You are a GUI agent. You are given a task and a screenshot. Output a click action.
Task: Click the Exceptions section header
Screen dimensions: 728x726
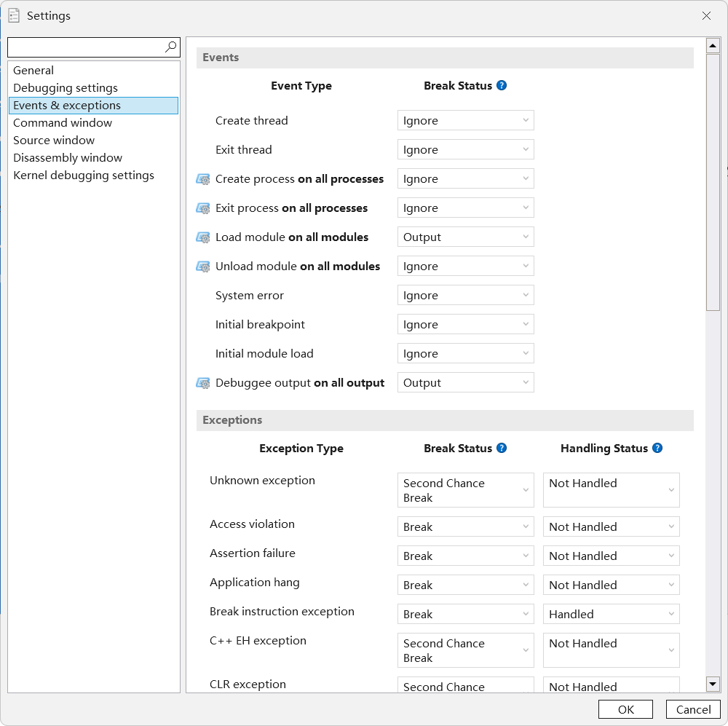coord(445,420)
